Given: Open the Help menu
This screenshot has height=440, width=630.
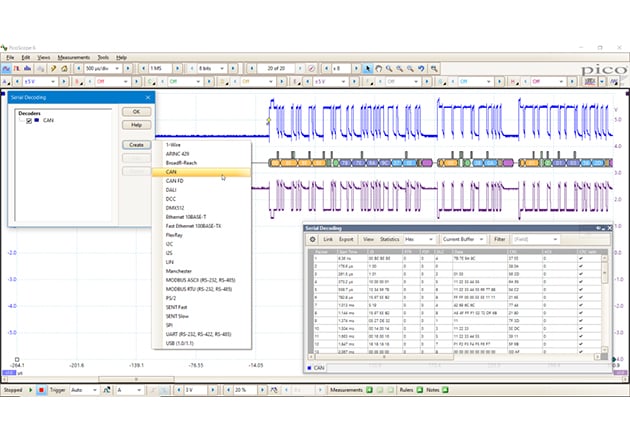Looking at the screenshot, I should (121, 57).
